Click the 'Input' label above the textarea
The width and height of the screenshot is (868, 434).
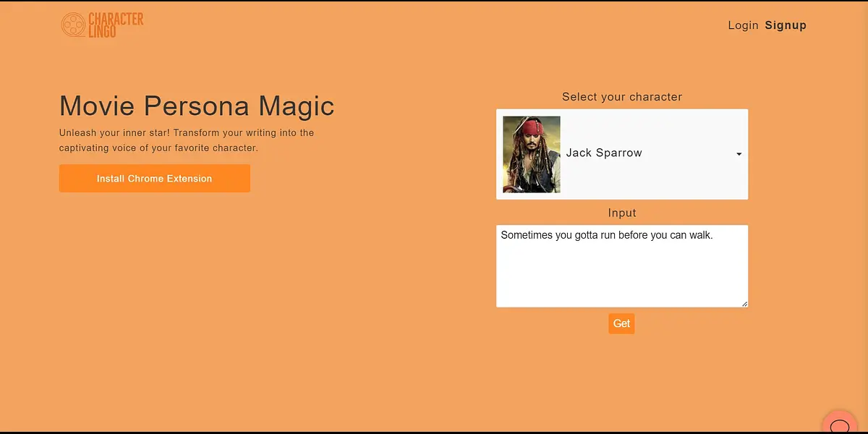(x=622, y=213)
